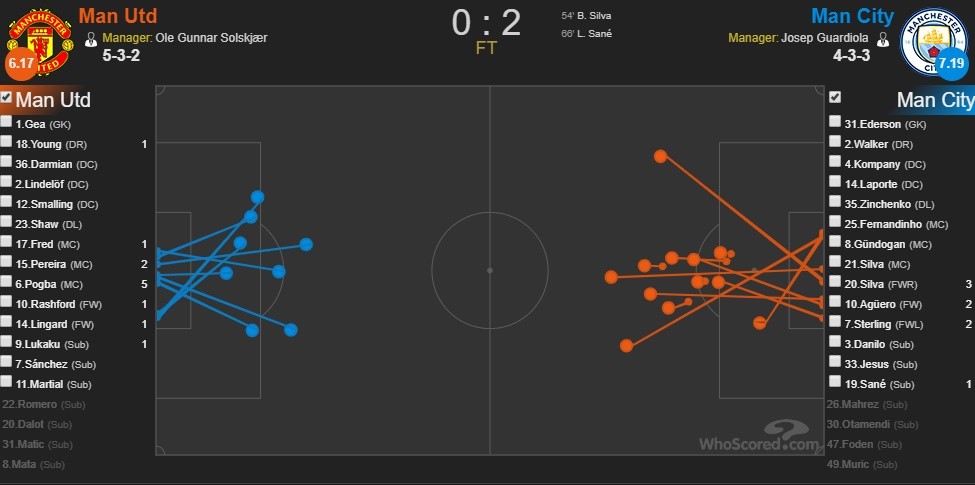Check the box next to 6.Pogba
Viewport: 975px width, 485px height.
(7, 283)
